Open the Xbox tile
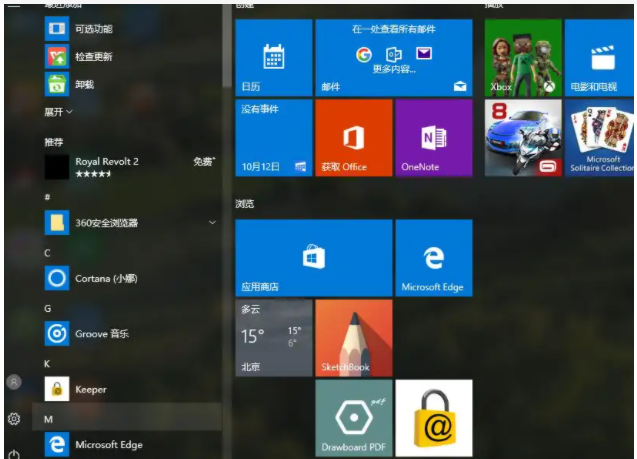The width and height of the screenshot is (637, 459). (523, 58)
